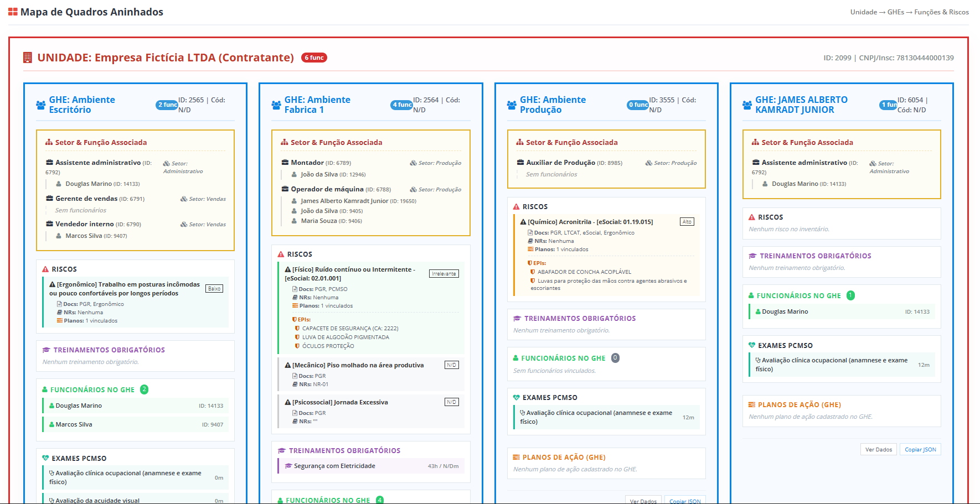This screenshot has width=980, height=504.
Task: Click the heartbeat icon of Exames PCMSO in the KAMRADT JUNIOR card
Action: pos(752,345)
